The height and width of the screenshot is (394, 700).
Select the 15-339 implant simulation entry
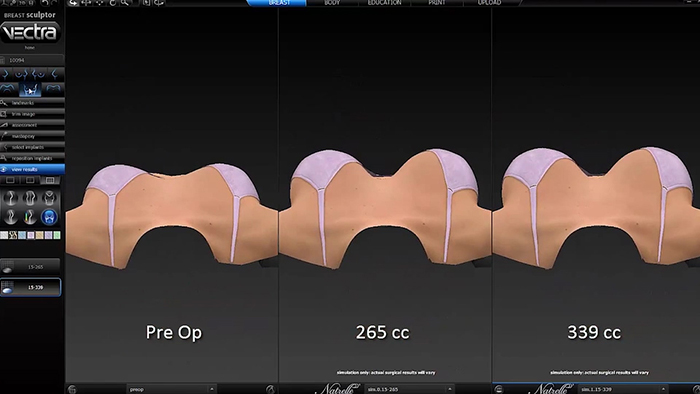coord(30,287)
